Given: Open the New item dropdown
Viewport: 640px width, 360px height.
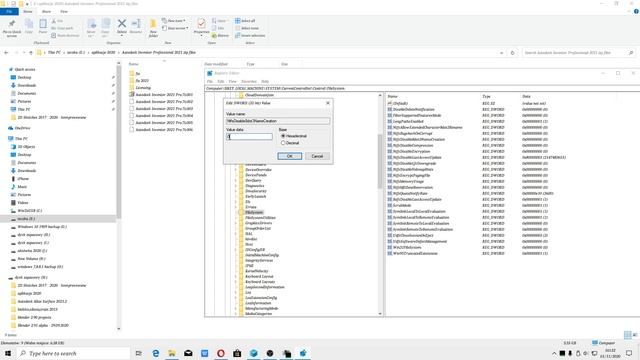Looking at the screenshot, I should (x=174, y=21).
